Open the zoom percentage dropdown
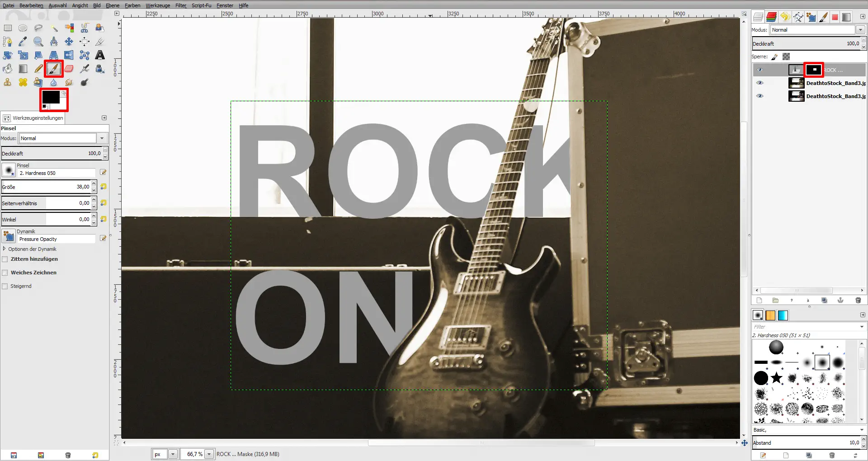Image resolution: width=868 pixels, height=461 pixels. (x=209, y=454)
